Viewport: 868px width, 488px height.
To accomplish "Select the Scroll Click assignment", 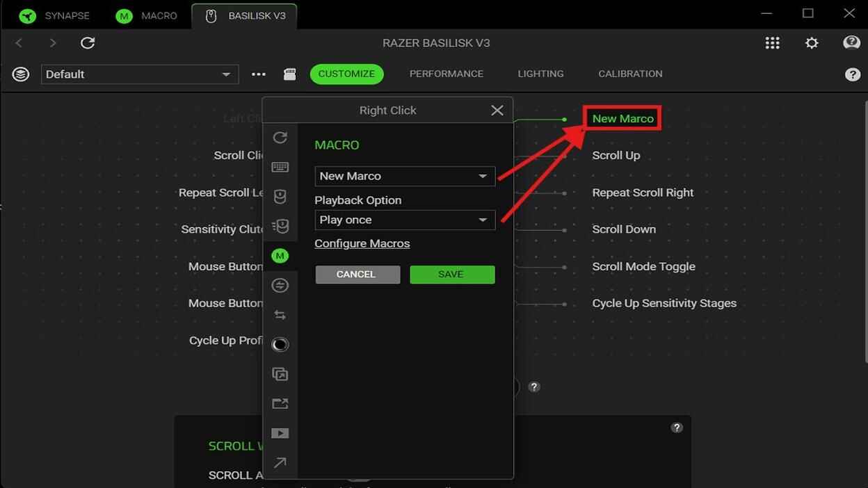I will (239, 155).
